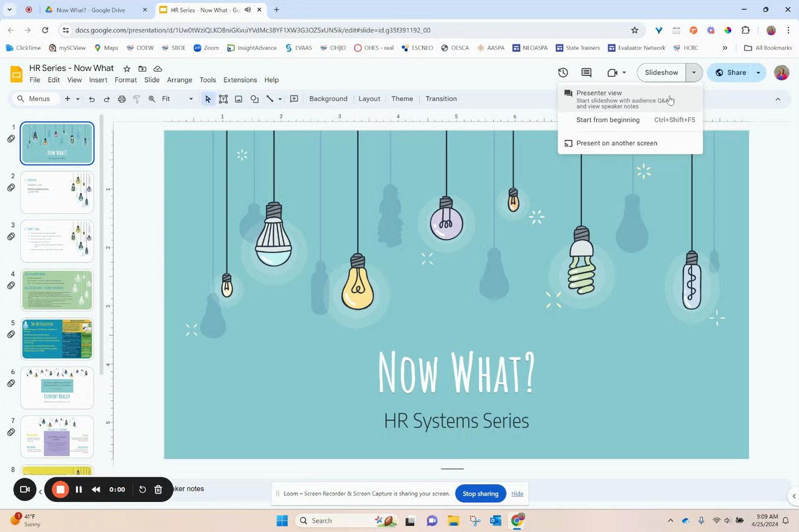
Task: Click the shape tool icon
Action: coord(255,99)
